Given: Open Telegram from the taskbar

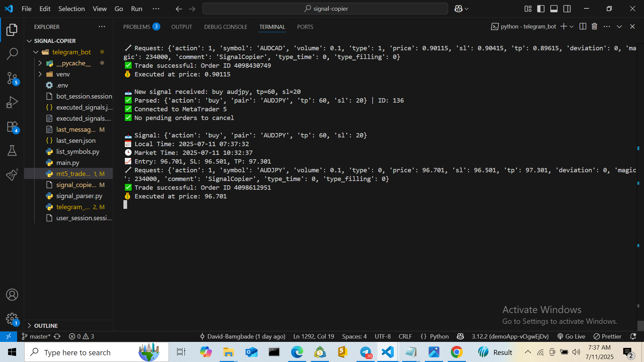Looking at the screenshot, I should (x=365, y=352).
